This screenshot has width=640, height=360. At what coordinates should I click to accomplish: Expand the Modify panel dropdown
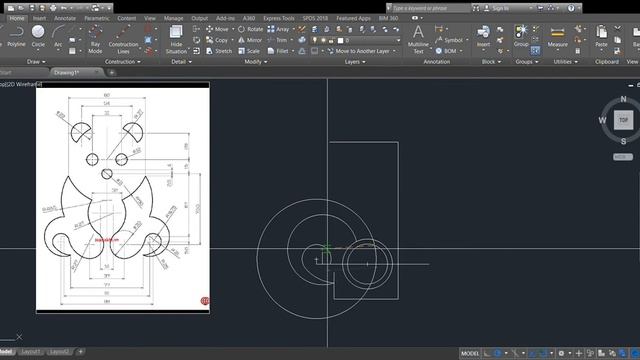click(256, 62)
